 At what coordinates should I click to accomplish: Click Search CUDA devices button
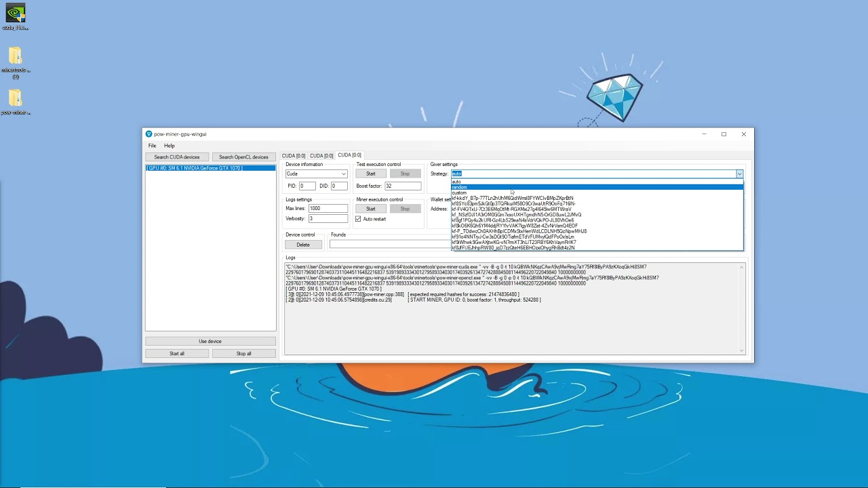(x=177, y=157)
